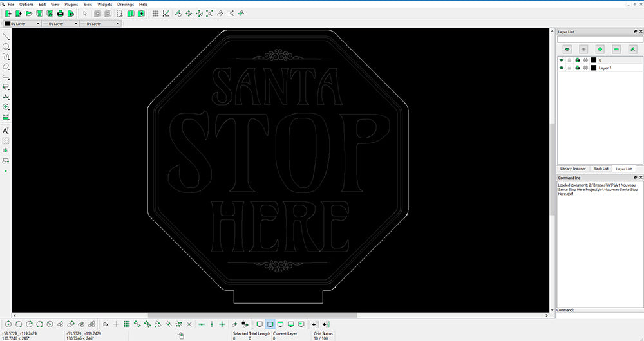The width and height of the screenshot is (644, 341).
Task: Select the Insert Image tool
Action: click(x=6, y=151)
